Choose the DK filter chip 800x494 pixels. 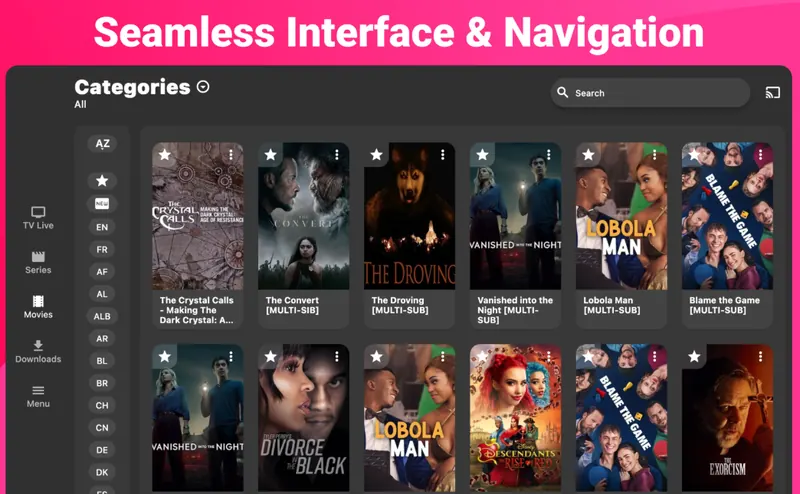click(x=102, y=472)
